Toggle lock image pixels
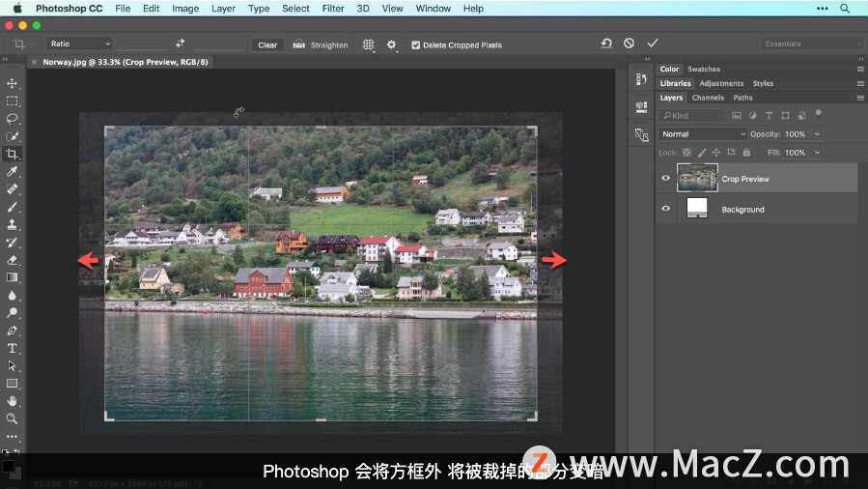 pyautogui.click(x=702, y=153)
